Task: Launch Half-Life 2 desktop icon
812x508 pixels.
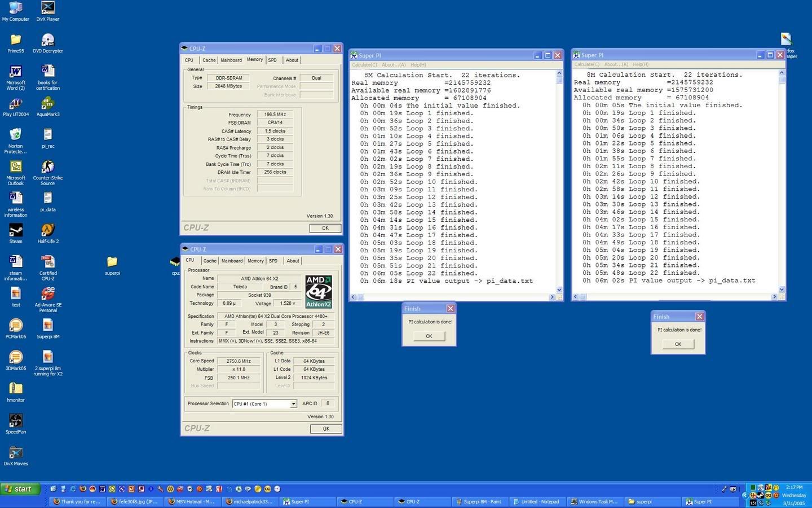Action: [48, 234]
